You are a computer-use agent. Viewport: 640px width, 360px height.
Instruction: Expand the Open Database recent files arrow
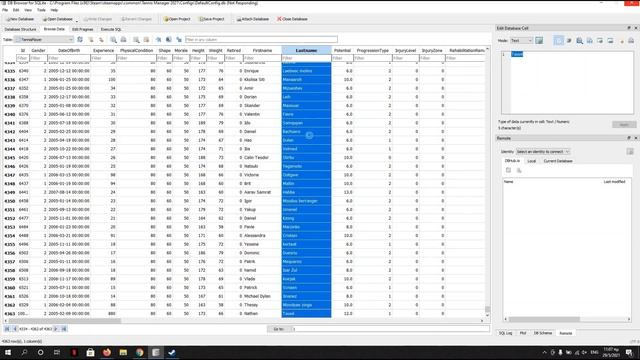click(76, 20)
